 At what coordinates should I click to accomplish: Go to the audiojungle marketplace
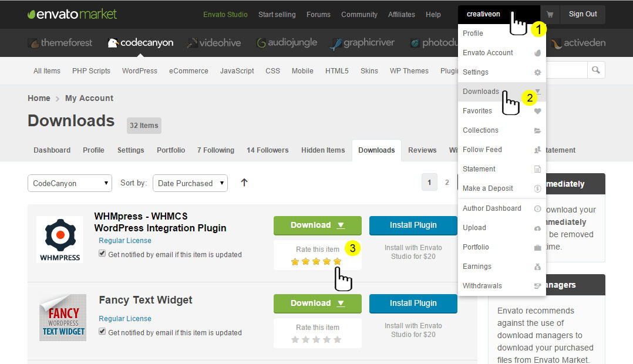tap(287, 43)
